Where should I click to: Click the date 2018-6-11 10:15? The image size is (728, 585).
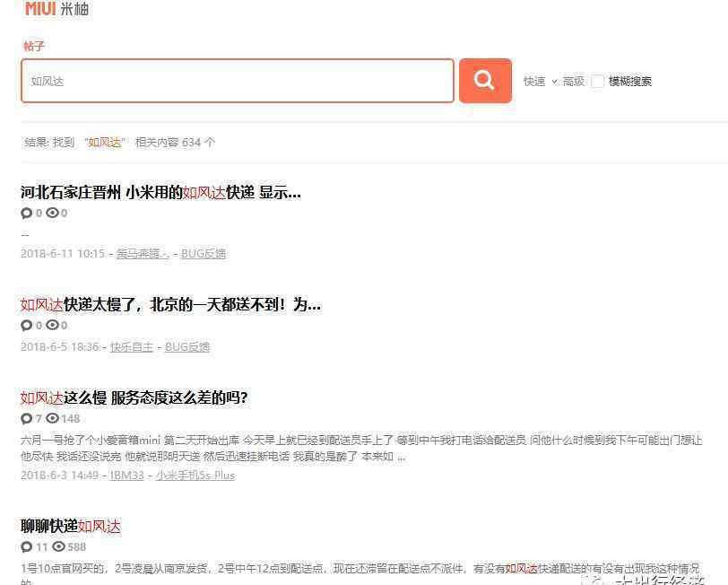click(x=63, y=253)
